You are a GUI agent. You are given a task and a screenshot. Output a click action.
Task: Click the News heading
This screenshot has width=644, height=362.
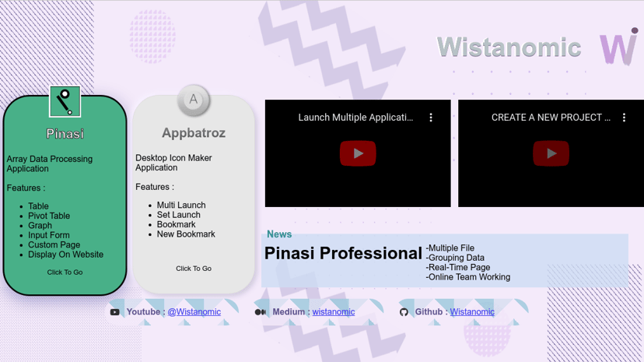point(279,234)
